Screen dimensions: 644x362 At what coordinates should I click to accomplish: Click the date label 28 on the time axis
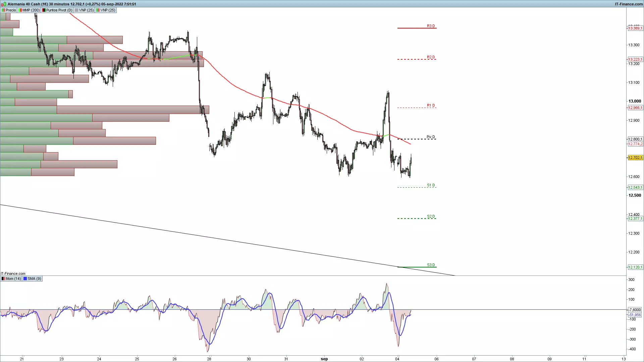coord(209,359)
